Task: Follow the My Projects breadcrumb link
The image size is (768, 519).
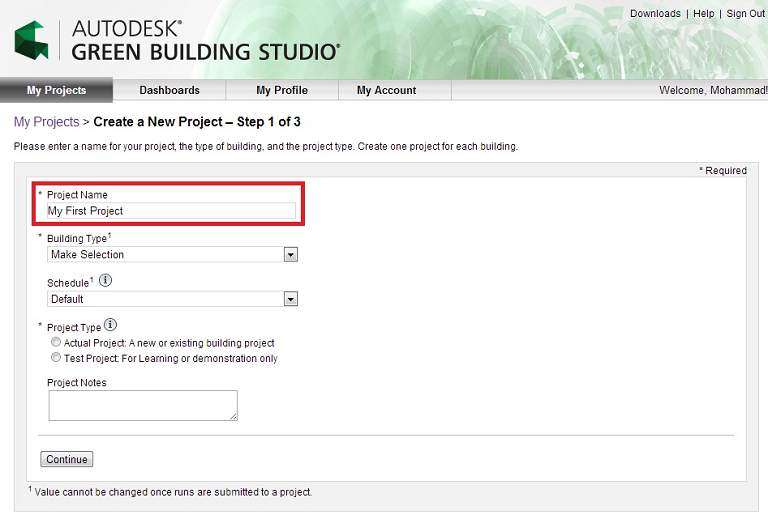Action: 47,122
